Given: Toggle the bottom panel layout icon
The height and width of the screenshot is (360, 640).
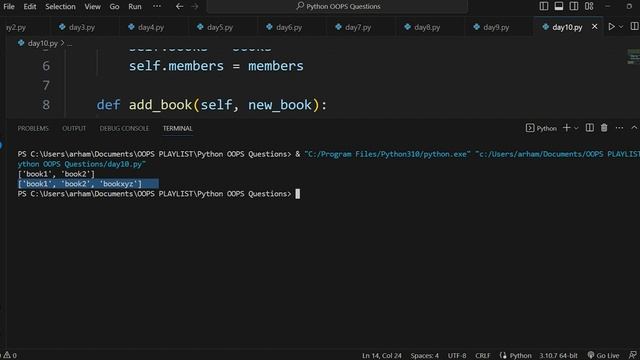Looking at the screenshot, I should click(559, 6).
